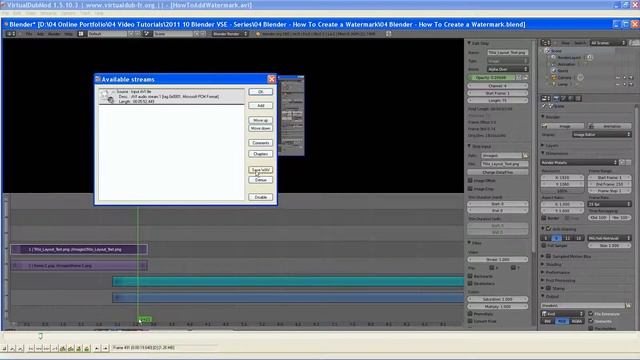This screenshot has height=360, width=640.
Task: Open the Properties editor type icon
Action: 546,98
